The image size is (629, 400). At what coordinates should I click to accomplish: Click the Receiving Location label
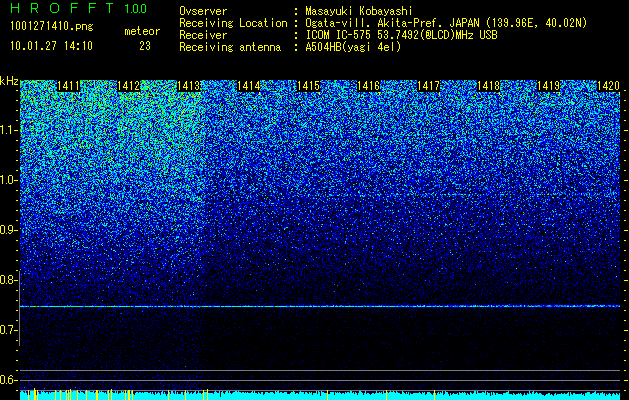pos(233,23)
